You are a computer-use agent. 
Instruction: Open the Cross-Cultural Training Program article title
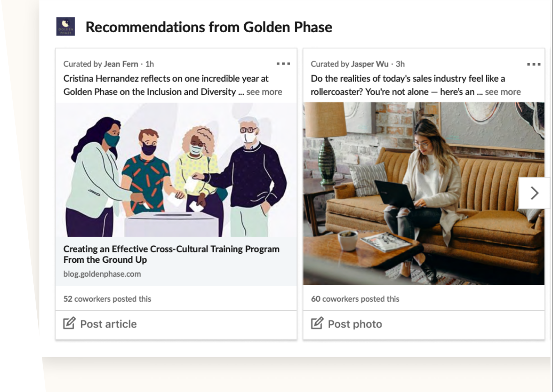[x=171, y=254]
